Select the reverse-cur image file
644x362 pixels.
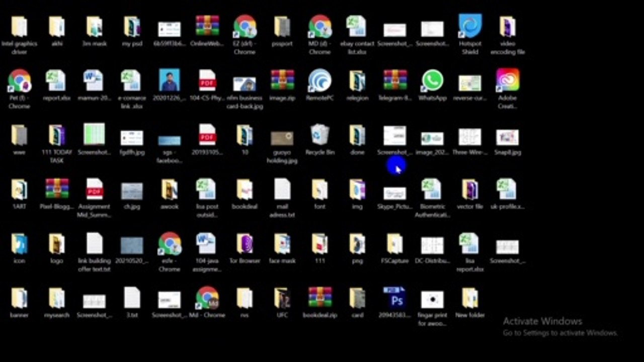click(470, 83)
